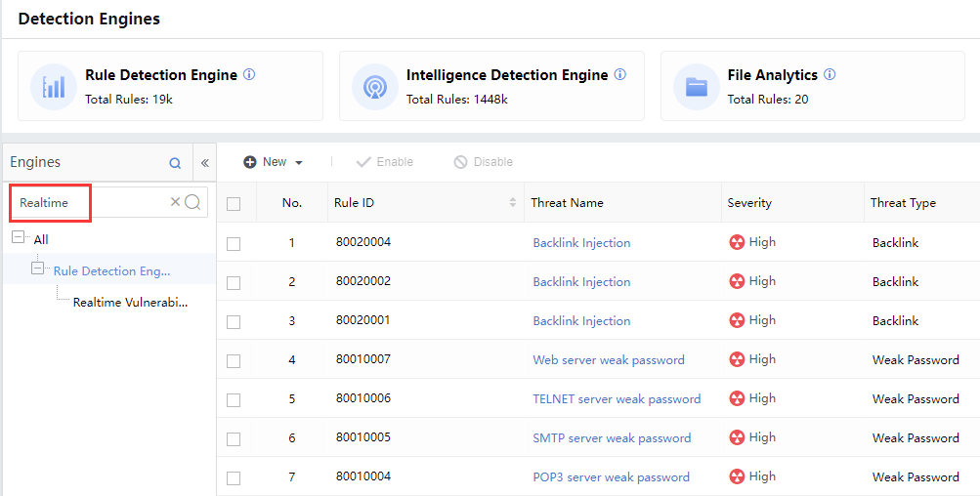Click magnifier icon in the engine search box
The width and height of the screenshot is (980, 496).
[x=192, y=202]
